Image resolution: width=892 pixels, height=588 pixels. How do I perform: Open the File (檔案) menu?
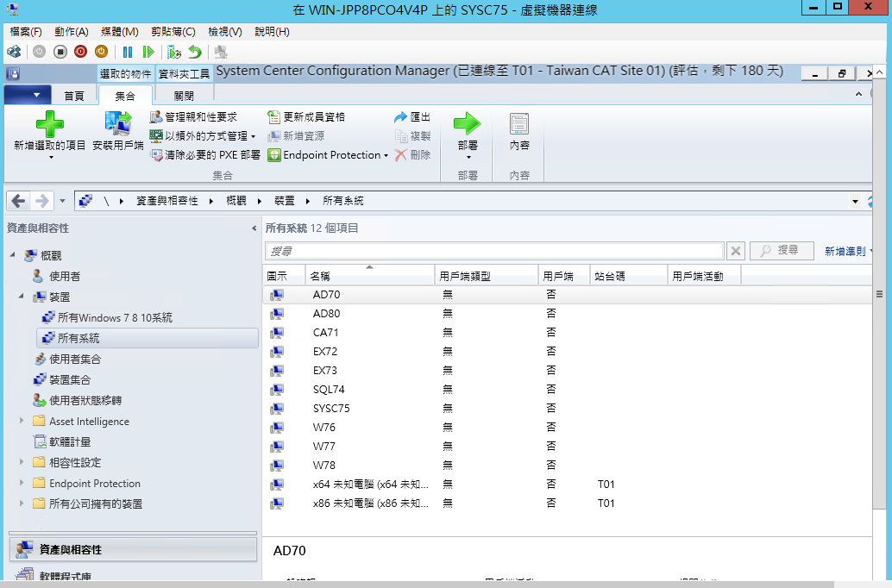(26, 32)
